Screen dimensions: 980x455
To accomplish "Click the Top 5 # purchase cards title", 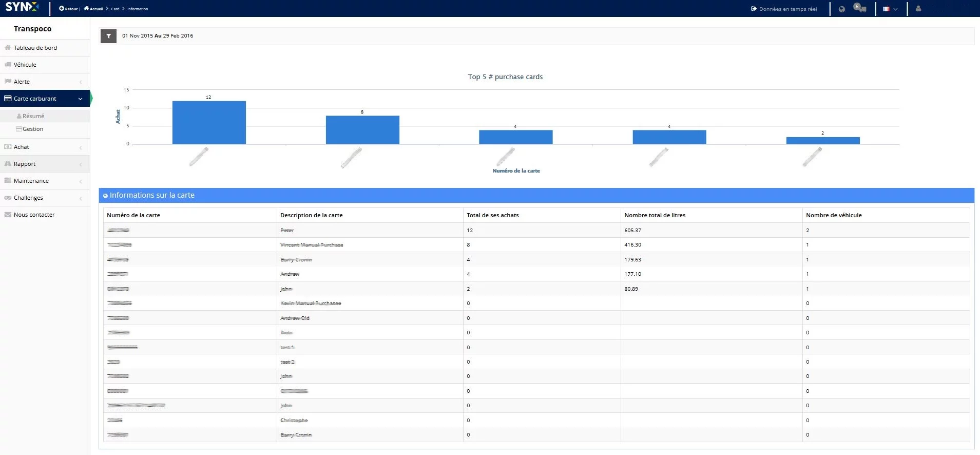I will [x=505, y=77].
